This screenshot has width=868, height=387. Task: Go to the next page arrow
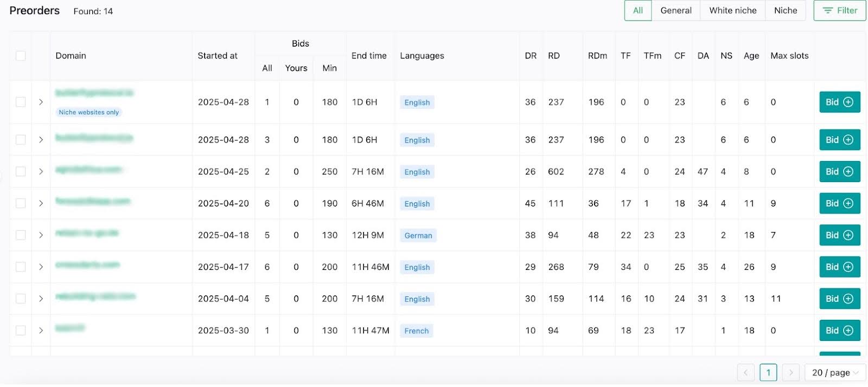coord(790,372)
